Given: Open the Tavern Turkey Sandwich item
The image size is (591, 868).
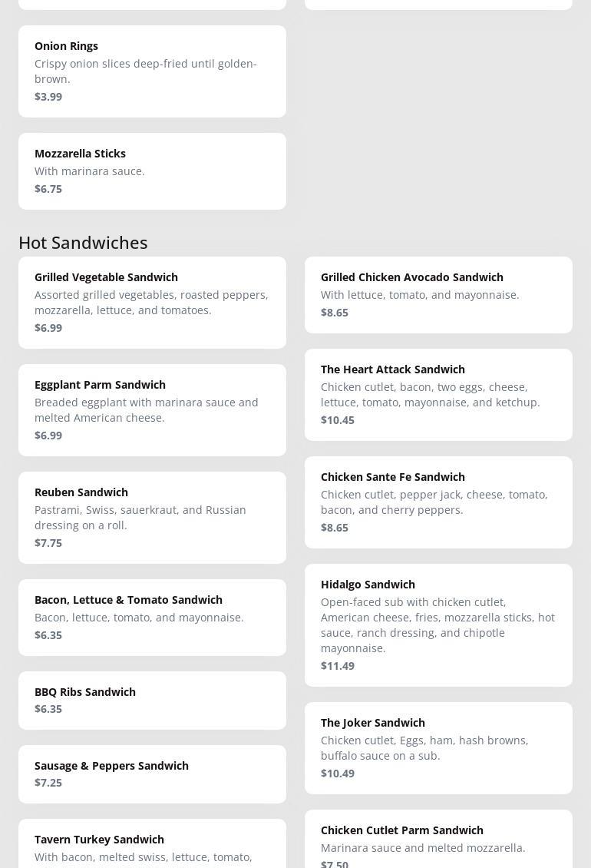Looking at the screenshot, I should [x=152, y=845].
